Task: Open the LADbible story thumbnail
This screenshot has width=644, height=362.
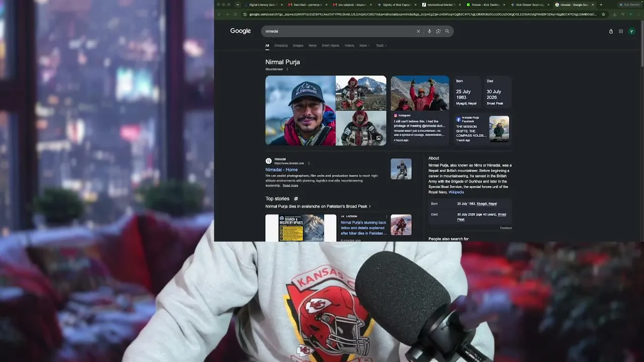Action: point(401,225)
